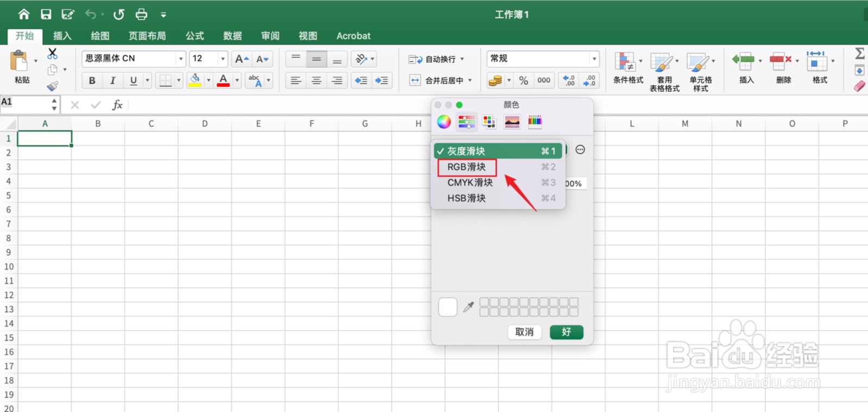Viewport: 868px width, 412px height.
Task: Activate the Format Painter brush
Action: (52, 86)
